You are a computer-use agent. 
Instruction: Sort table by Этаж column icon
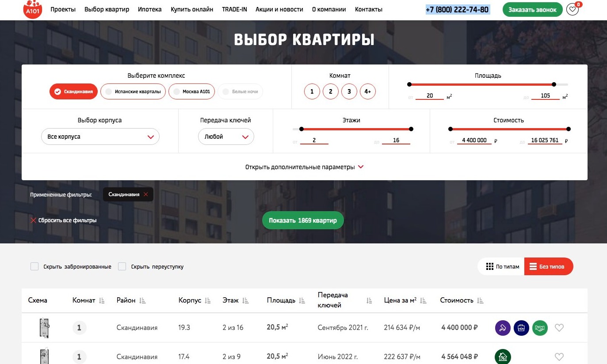pos(246,300)
